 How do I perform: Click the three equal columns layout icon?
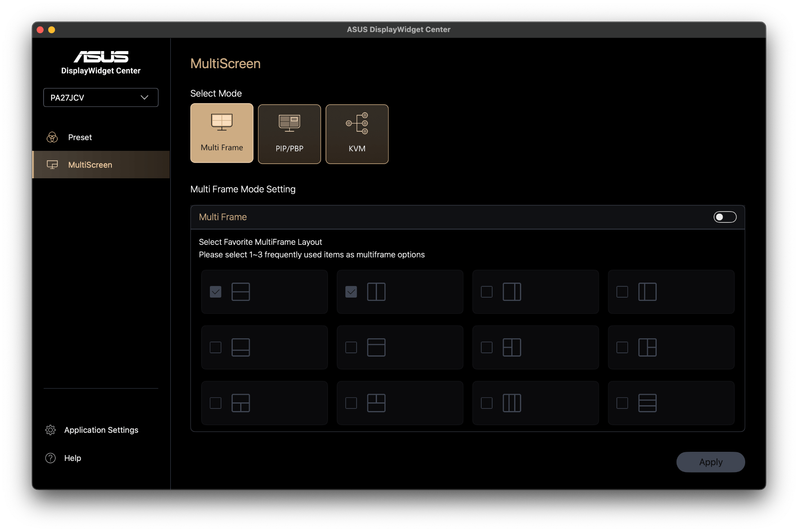(x=512, y=403)
